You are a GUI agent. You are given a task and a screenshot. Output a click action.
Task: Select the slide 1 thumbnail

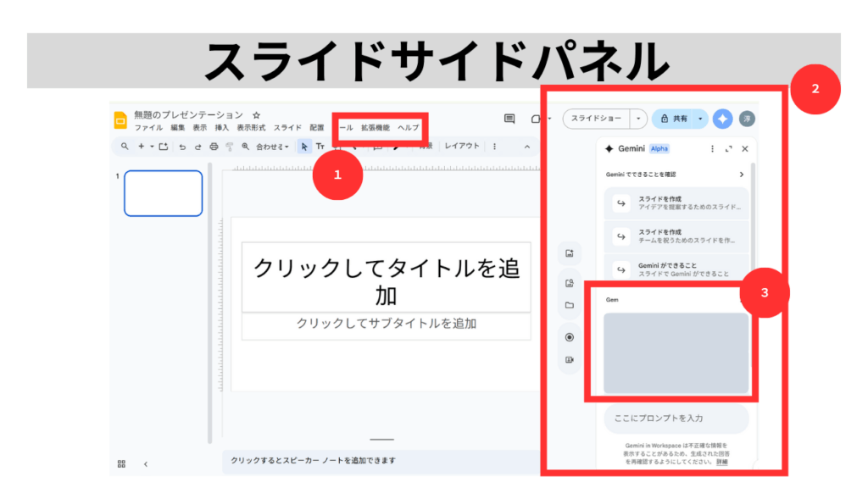pyautogui.click(x=164, y=193)
